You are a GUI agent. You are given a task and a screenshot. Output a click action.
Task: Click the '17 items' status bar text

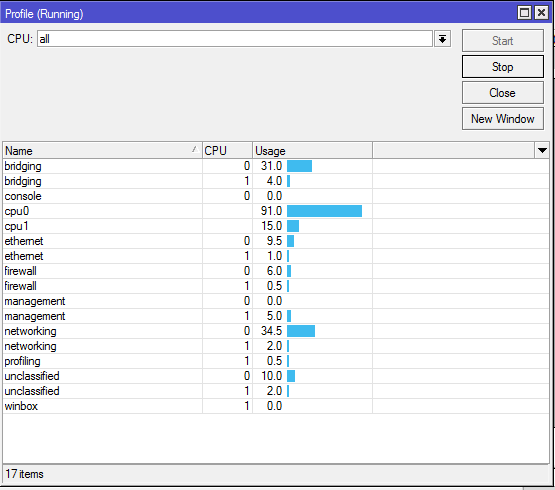[x=24, y=474]
